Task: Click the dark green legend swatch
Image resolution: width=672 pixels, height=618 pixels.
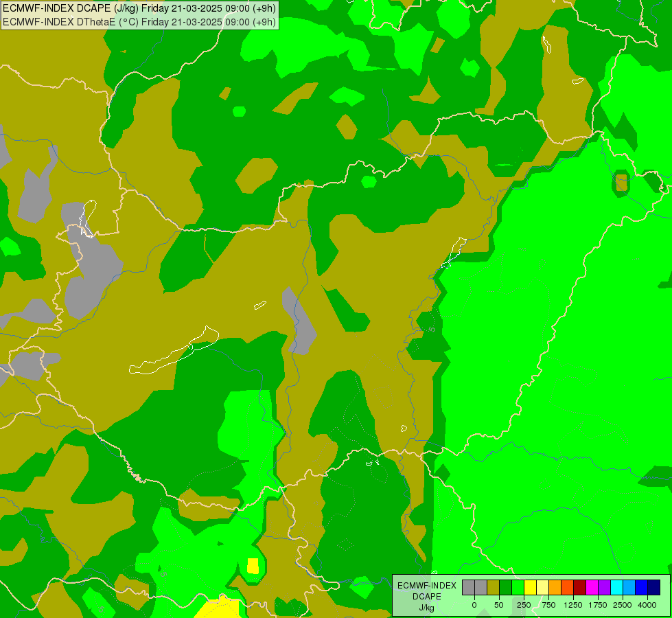Action: [x=506, y=587]
